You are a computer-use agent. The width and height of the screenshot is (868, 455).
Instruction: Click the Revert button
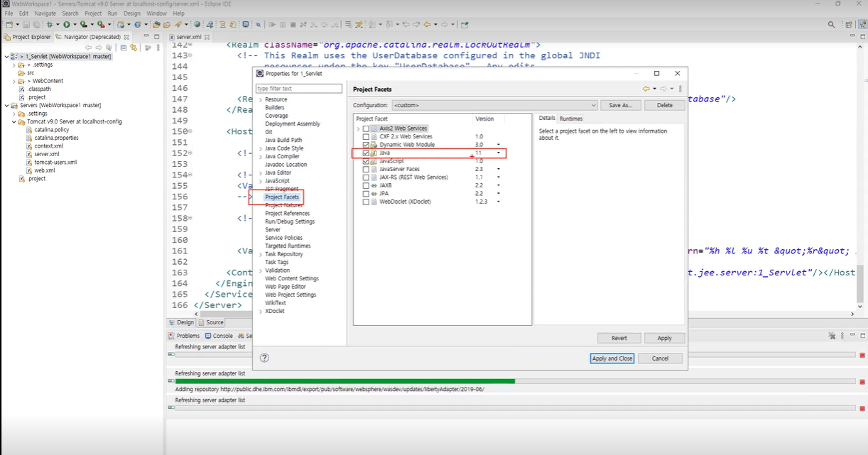619,338
